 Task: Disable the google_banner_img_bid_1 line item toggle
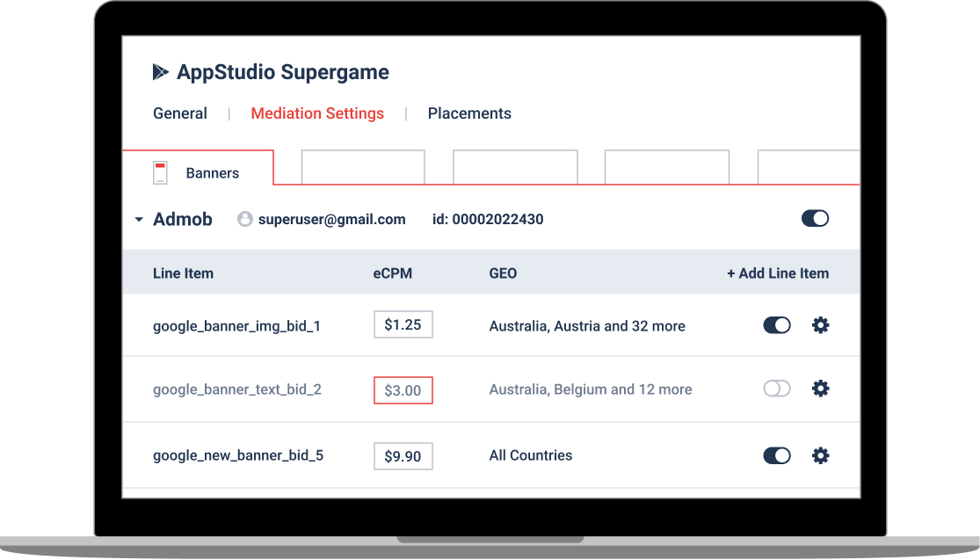tap(777, 325)
